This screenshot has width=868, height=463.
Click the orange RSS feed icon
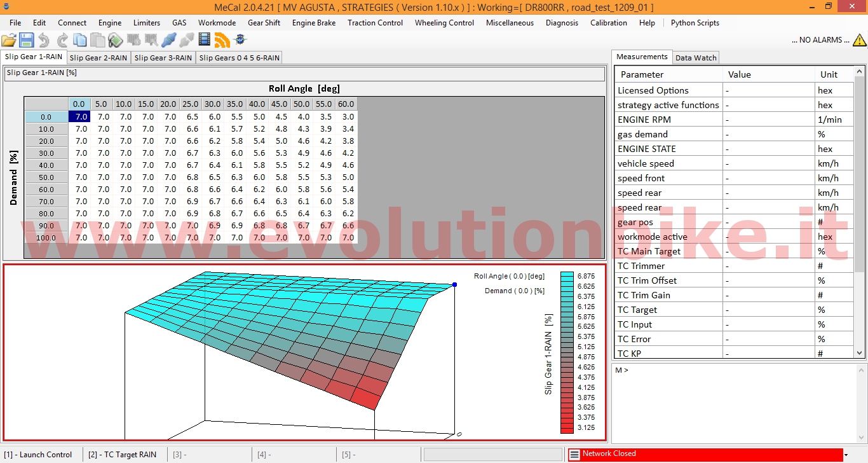(222, 41)
